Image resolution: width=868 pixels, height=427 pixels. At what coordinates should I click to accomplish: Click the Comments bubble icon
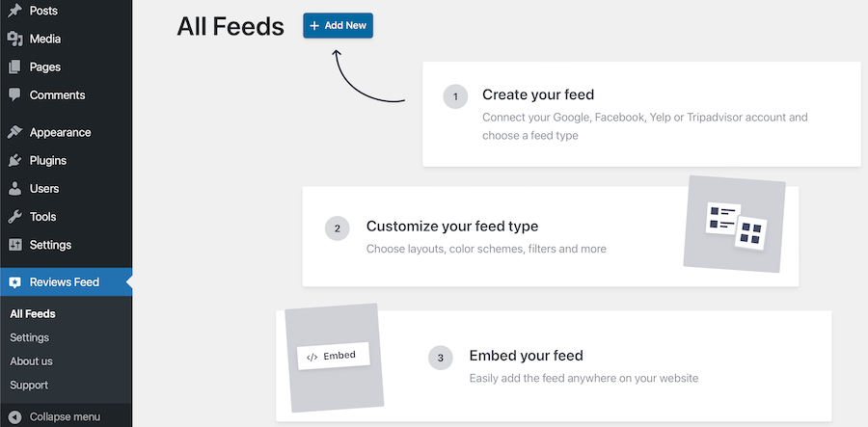point(14,95)
